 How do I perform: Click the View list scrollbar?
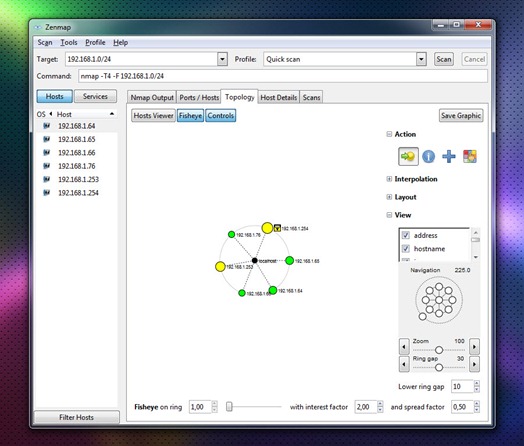(x=476, y=245)
